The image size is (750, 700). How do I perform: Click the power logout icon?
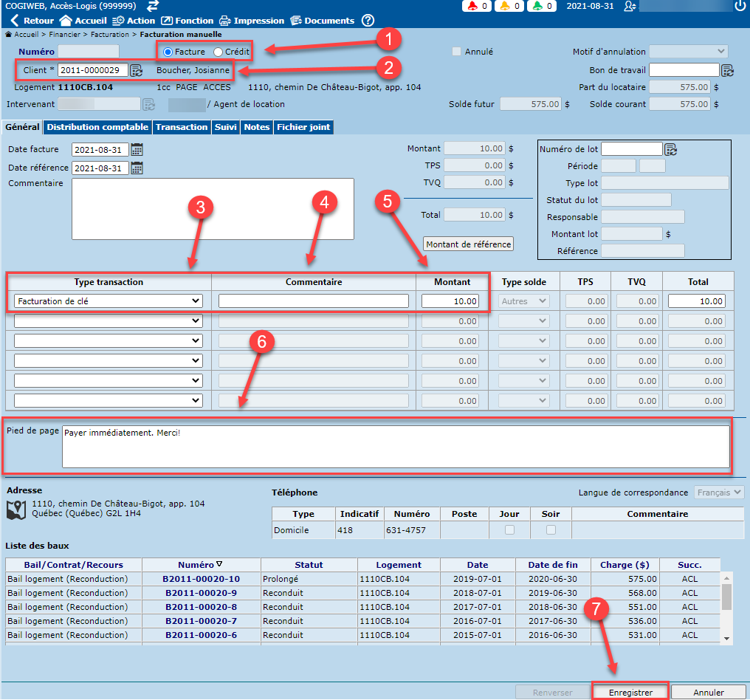pos(740,6)
